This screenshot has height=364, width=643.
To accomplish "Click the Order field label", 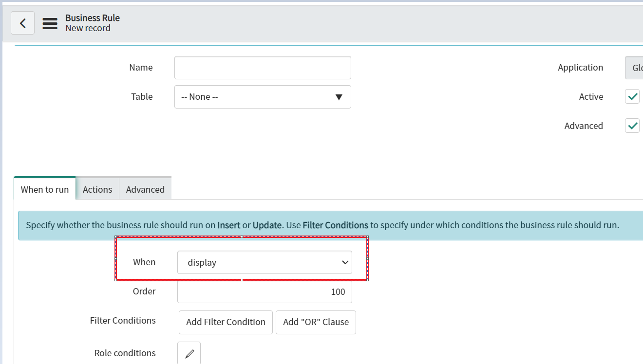I will pos(144,291).
